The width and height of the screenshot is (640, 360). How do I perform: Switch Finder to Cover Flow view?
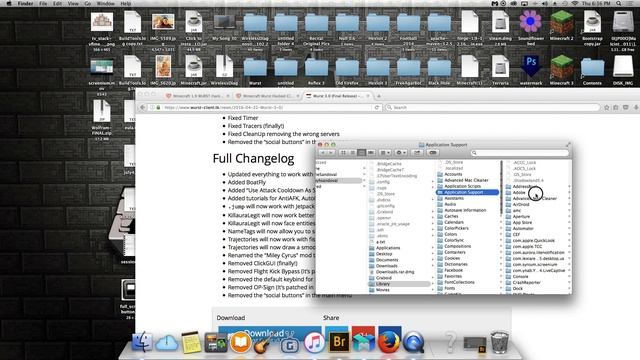(371, 153)
